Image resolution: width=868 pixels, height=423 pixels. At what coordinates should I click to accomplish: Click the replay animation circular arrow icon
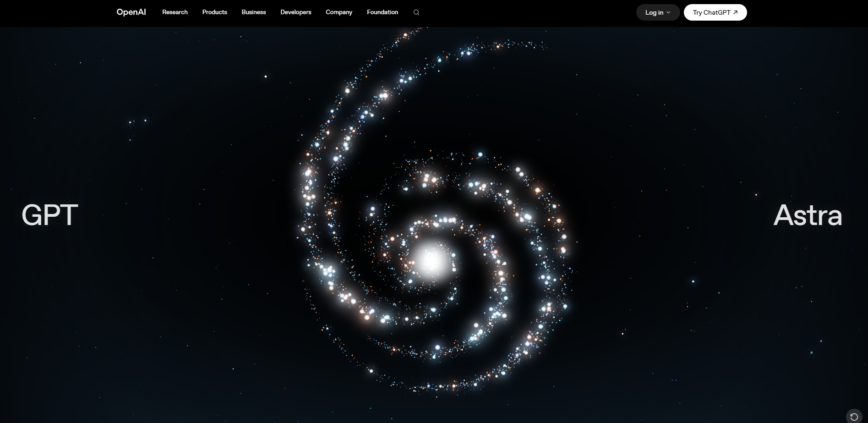[854, 417]
